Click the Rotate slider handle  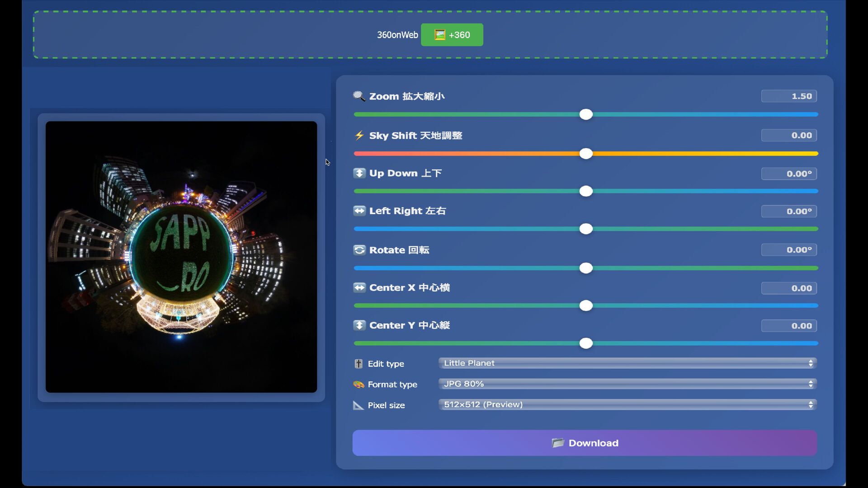click(x=586, y=268)
